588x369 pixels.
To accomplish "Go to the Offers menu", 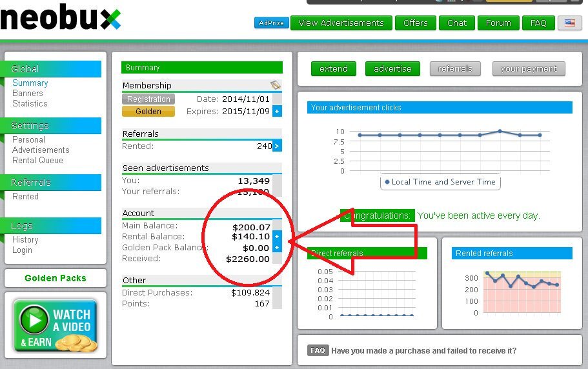I will [416, 23].
